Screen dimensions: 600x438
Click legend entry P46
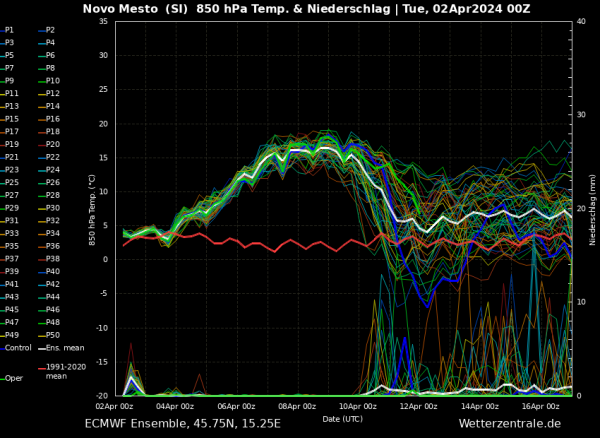[x=49, y=309]
